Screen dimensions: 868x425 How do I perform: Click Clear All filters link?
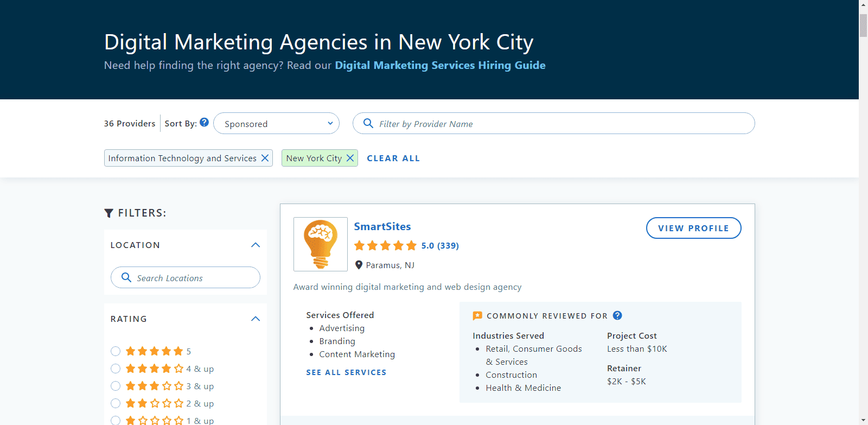(393, 158)
